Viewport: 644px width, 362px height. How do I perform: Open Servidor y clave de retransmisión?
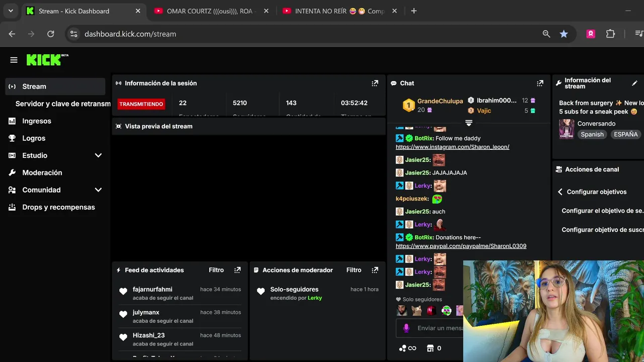tap(58, 104)
